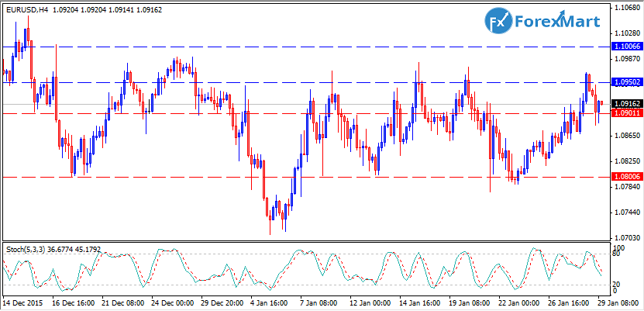Click the blue 1.10066 price level label

[626, 47]
